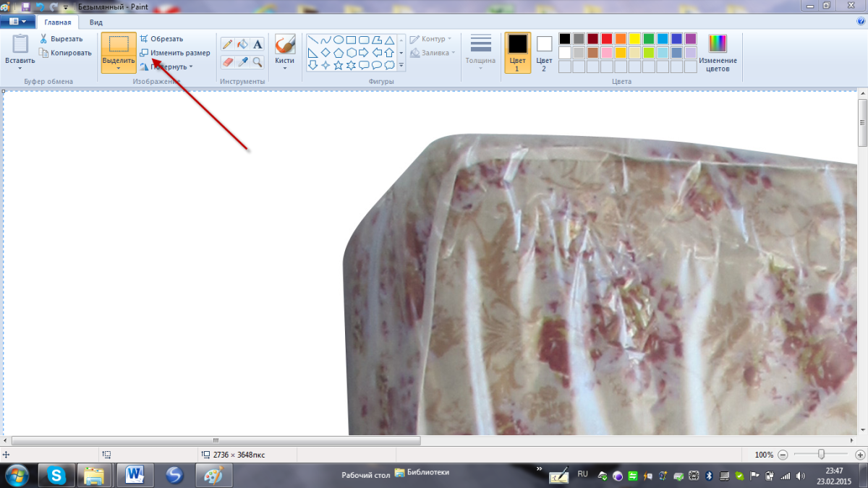Choose the Oval shape in Фигуры gallery
This screenshot has height=488, width=868.
pyautogui.click(x=338, y=40)
